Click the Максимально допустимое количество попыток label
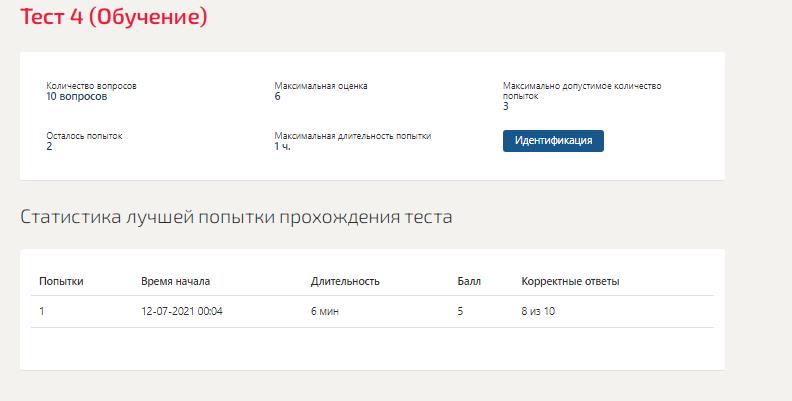Viewport: 792px width, 401px height. coord(582,91)
